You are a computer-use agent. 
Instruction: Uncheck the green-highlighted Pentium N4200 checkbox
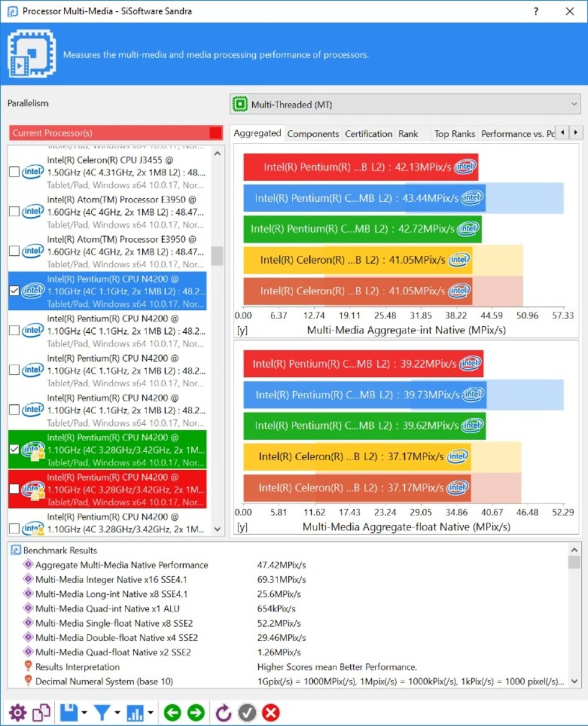point(14,449)
